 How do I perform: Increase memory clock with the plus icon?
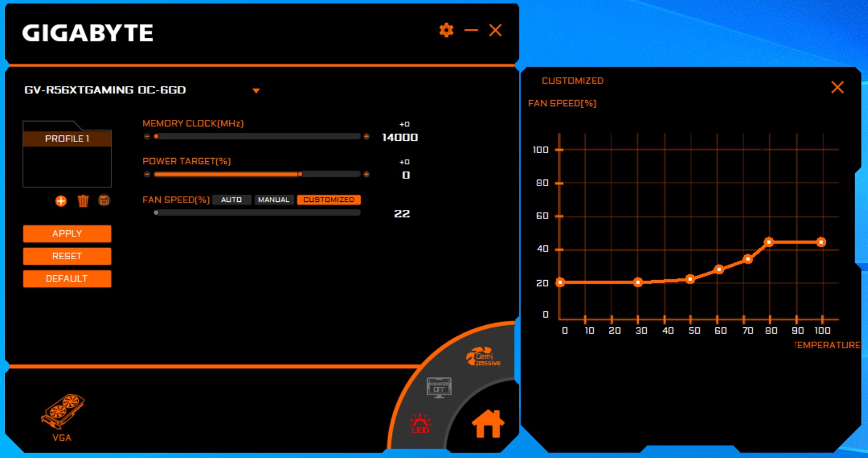click(366, 137)
